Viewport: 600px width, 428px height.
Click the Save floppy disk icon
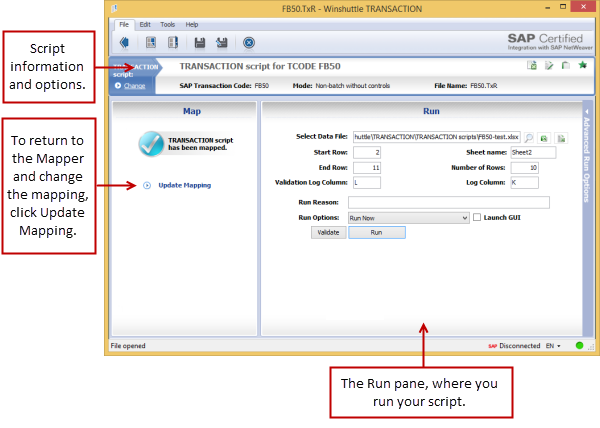pyautogui.click(x=200, y=42)
